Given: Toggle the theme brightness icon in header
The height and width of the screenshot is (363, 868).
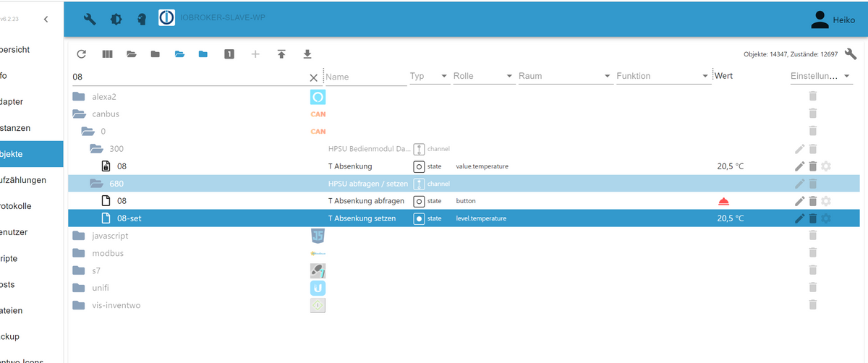Looking at the screenshot, I should 116,20.
